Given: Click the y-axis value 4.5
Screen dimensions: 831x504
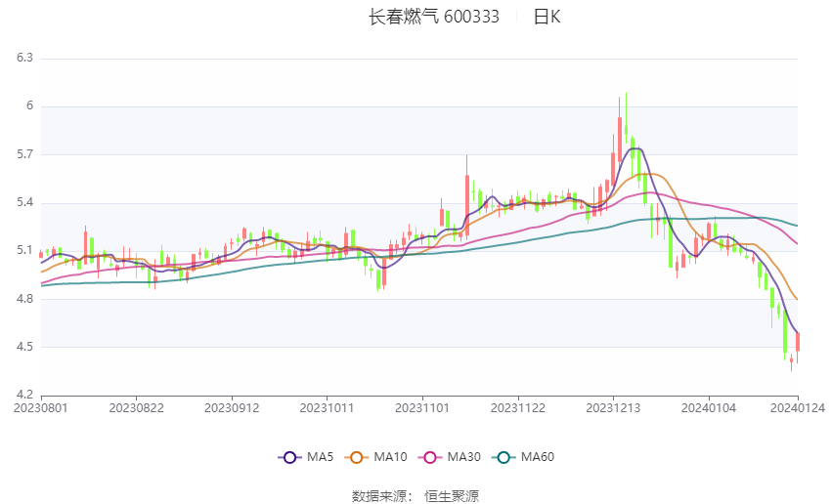Looking at the screenshot, I should (24, 347).
